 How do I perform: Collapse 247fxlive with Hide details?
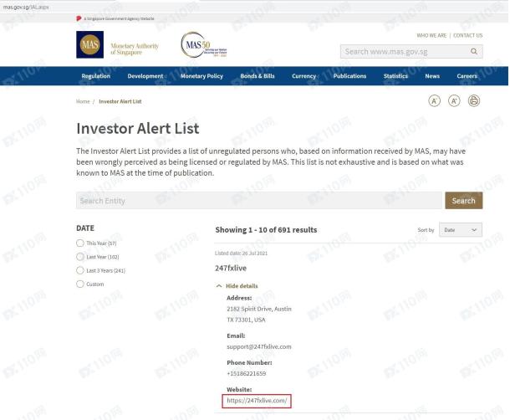[237, 286]
